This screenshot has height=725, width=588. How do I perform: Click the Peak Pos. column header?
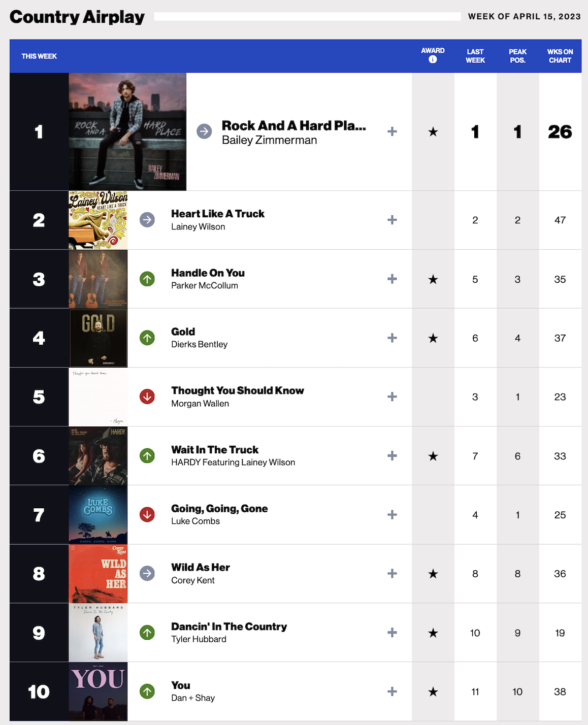pyautogui.click(x=517, y=56)
